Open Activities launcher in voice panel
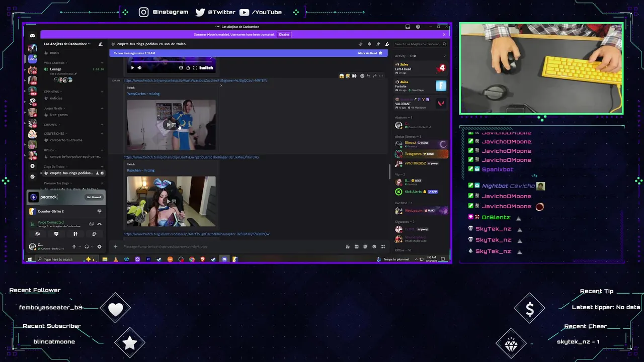The width and height of the screenshot is (644, 362). coord(75,234)
